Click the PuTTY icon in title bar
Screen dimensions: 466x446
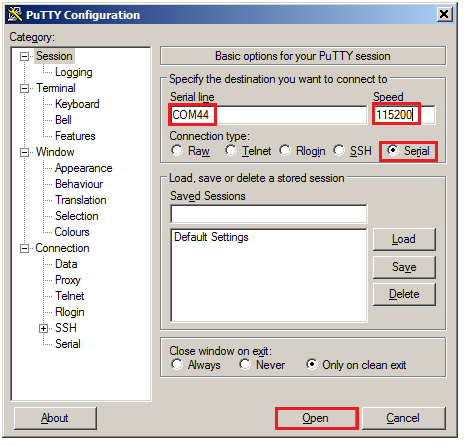pyautogui.click(x=15, y=14)
